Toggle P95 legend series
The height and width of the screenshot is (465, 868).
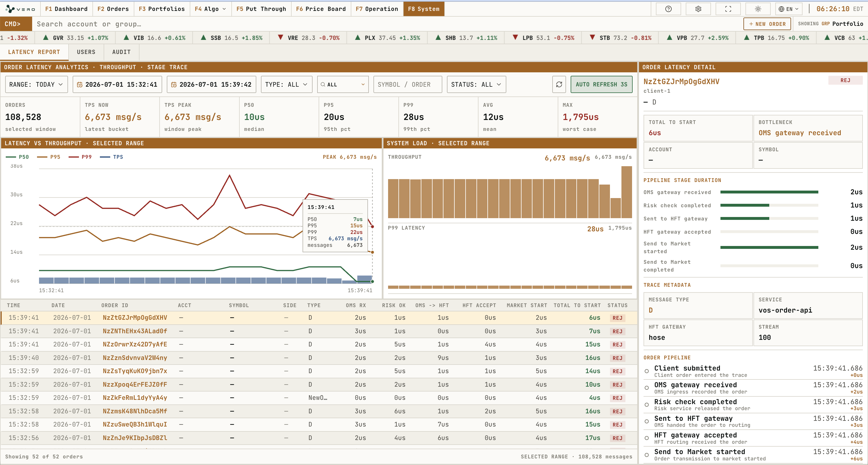(x=49, y=157)
